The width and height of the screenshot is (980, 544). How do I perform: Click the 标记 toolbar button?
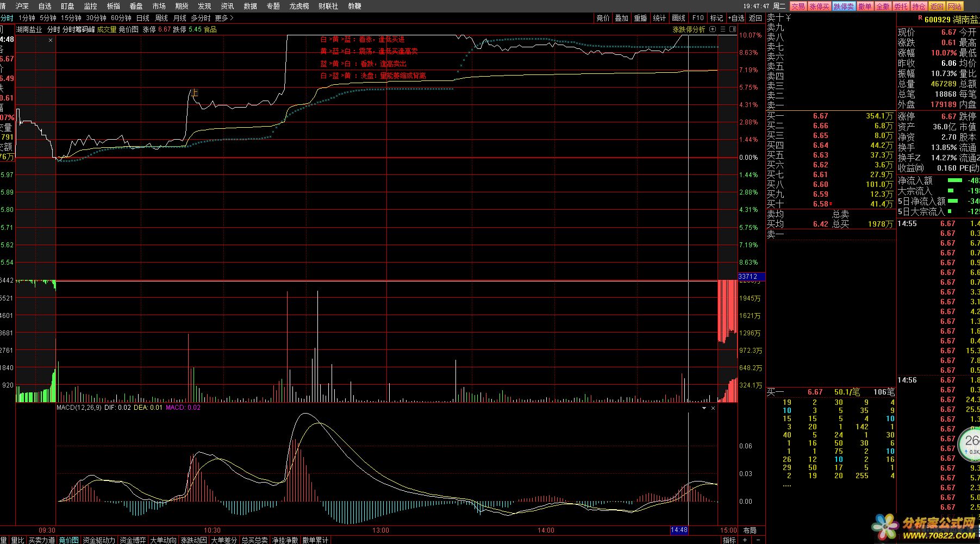[x=717, y=18]
